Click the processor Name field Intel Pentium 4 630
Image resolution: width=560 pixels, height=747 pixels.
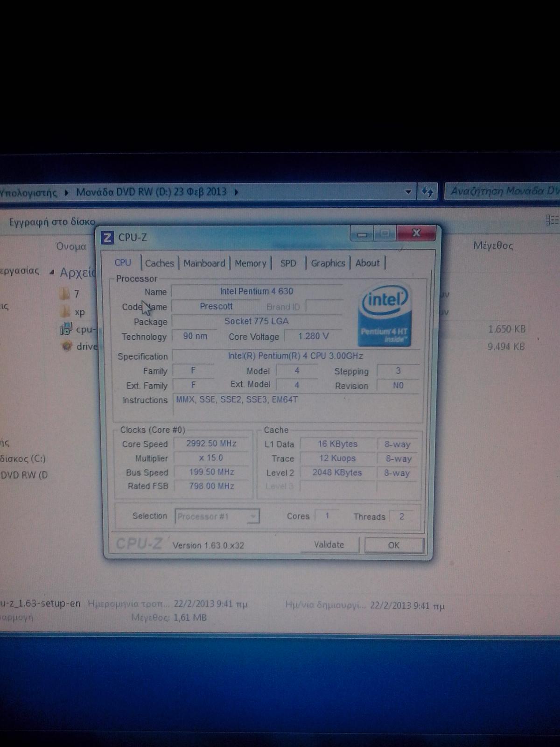[257, 291]
